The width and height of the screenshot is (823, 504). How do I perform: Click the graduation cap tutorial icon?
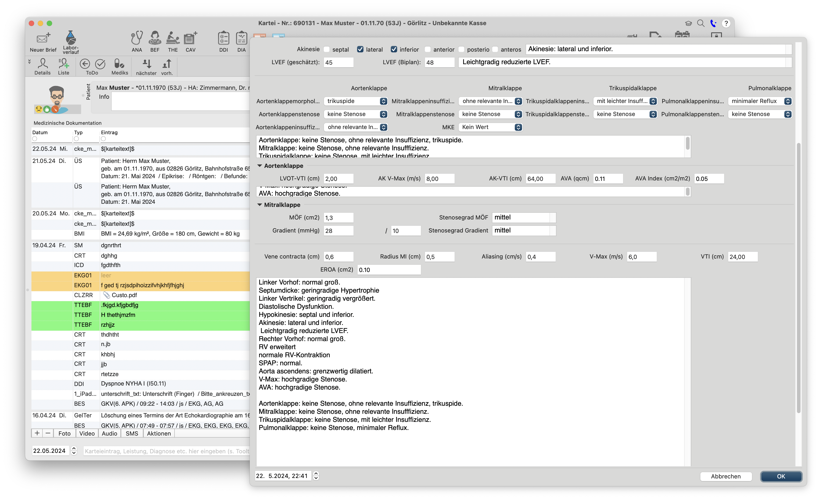pyautogui.click(x=688, y=23)
